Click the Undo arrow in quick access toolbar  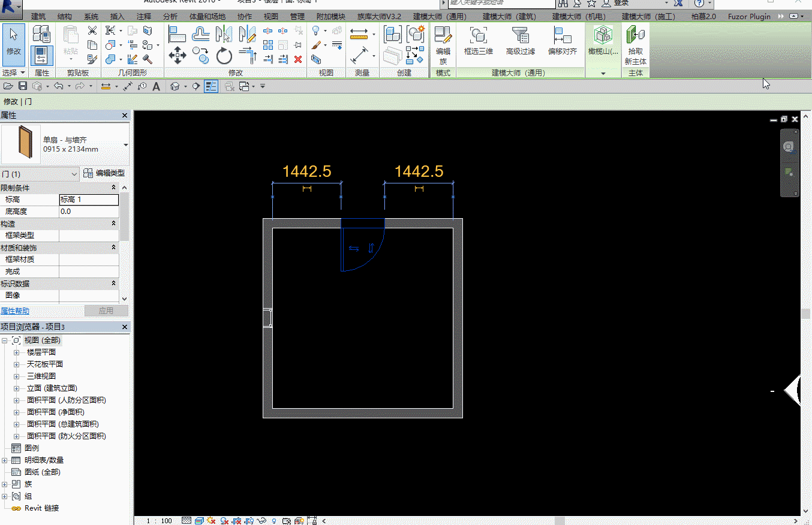(58, 86)
